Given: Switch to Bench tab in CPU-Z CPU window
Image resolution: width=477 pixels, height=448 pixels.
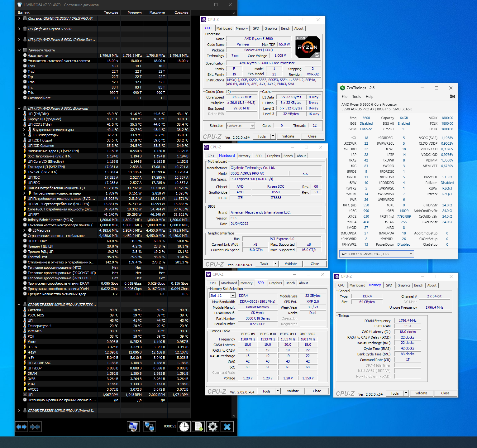Looking at the screenshot, I should pos(286,28).
